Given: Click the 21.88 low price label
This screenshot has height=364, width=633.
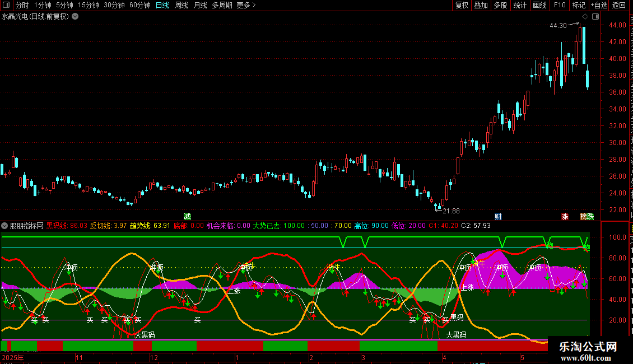Looking at the screenshot, I should [451, 211].
